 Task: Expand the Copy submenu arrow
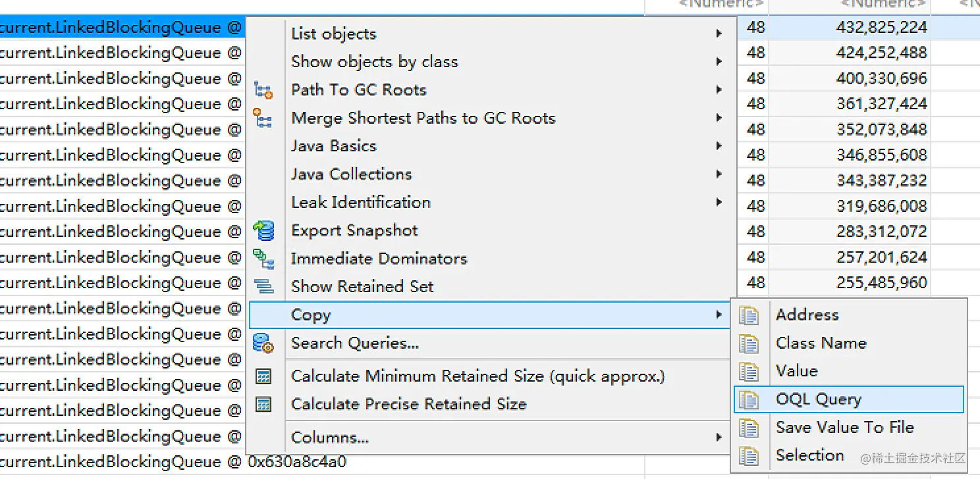tap(719, 315)
